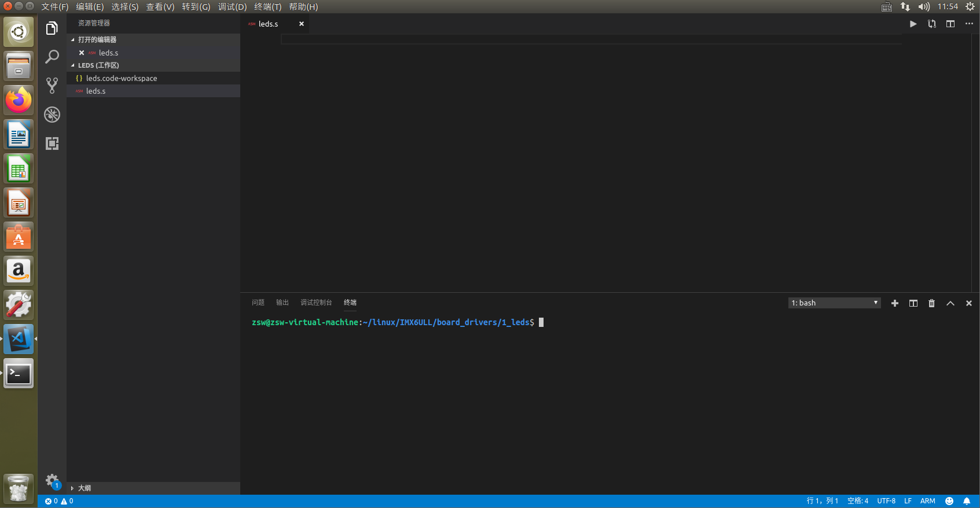
Task: Run code with the play icon
Action: click(913, 24)
